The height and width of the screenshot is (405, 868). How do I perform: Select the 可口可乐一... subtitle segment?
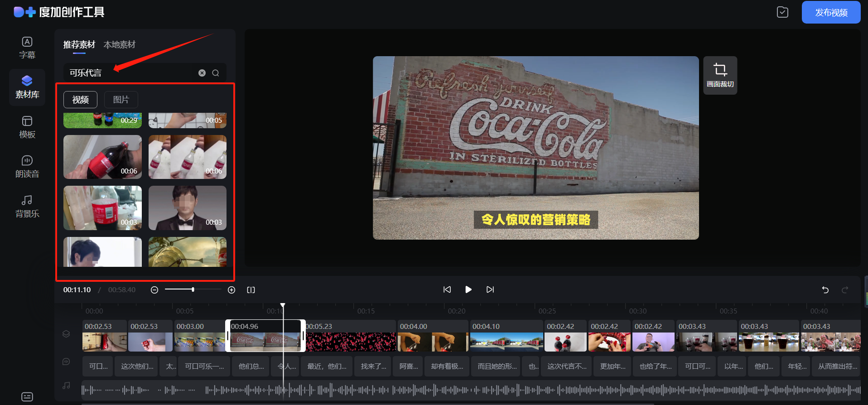point(204,366)
